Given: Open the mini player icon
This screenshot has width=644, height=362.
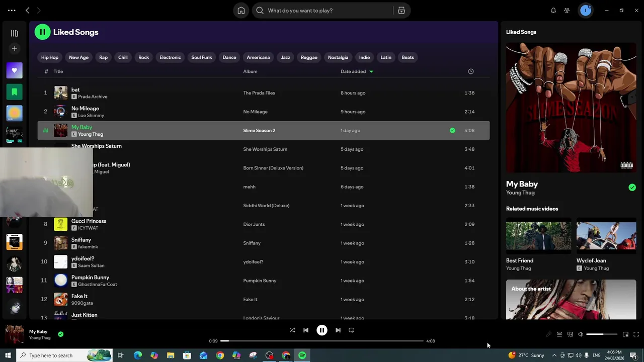Looking at the screenshot, I should tap(625, 334).
